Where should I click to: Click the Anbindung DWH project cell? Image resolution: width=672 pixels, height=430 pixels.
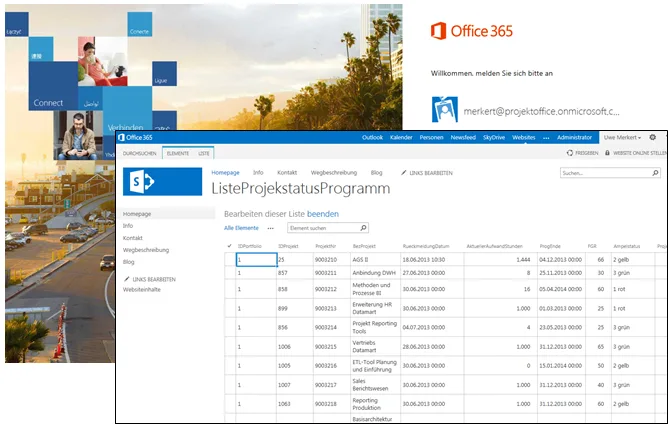[x=374, y=273]
